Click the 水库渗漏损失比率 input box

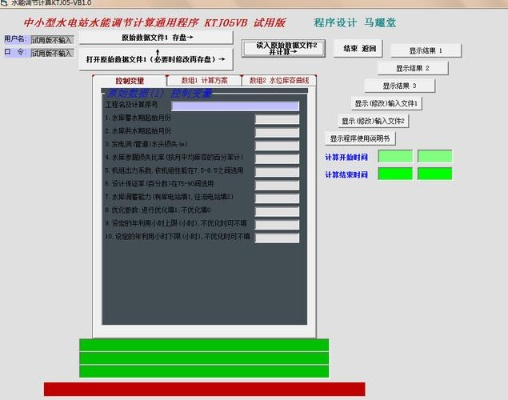coord(277,159)
